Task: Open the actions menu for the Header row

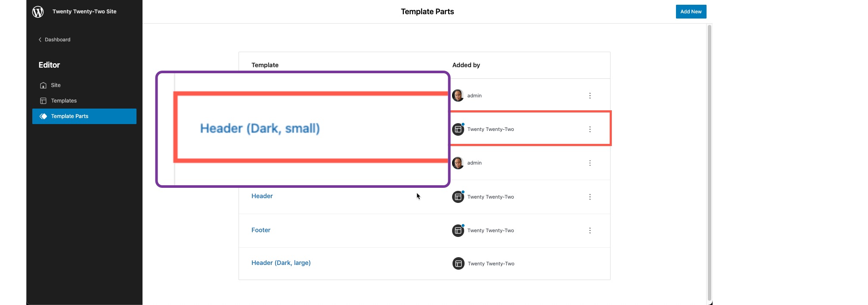Action: tap(590, 197)
